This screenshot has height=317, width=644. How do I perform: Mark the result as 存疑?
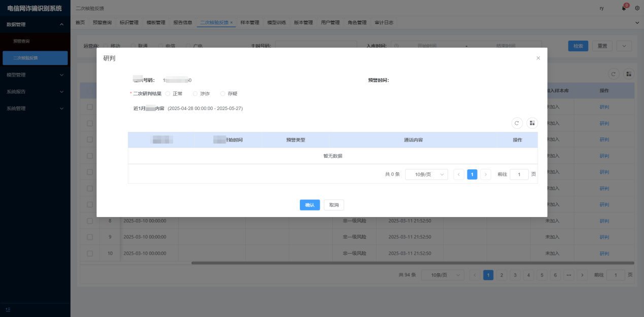223,94
